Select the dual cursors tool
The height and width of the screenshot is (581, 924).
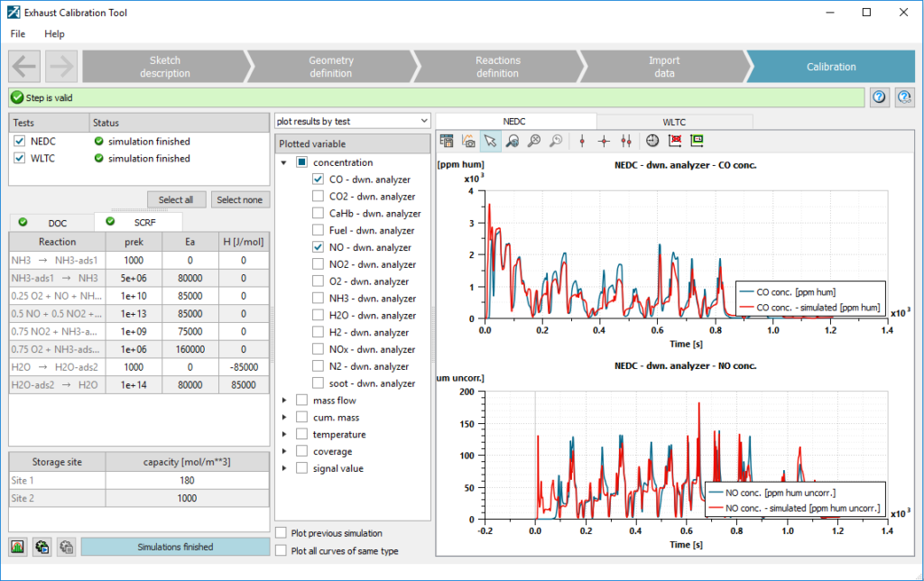tap(625, 141)
